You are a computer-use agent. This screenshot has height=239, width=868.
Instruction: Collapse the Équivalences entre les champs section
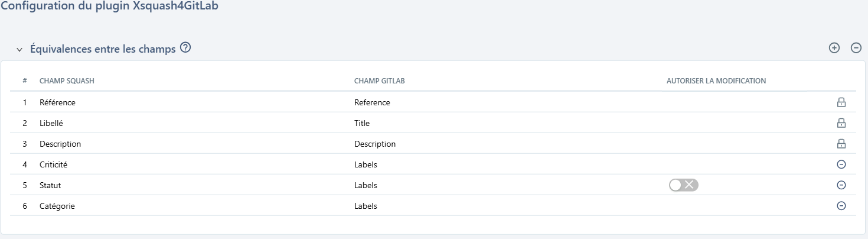pos(19,50)
